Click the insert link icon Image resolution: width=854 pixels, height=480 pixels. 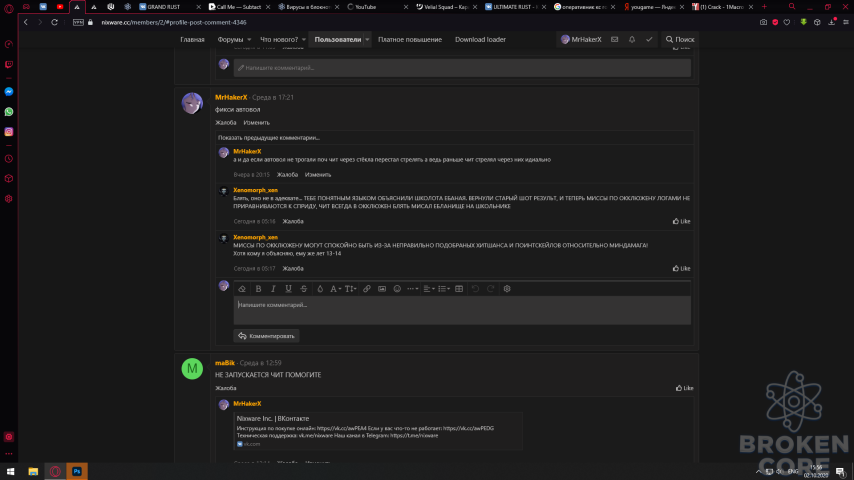[x=367, y=289]
